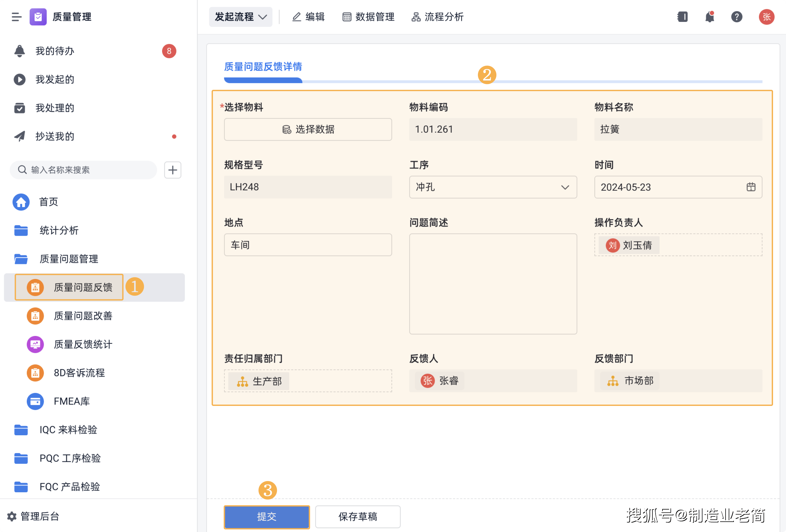Open the 8D客诉流程 item

tap(79, 373)
